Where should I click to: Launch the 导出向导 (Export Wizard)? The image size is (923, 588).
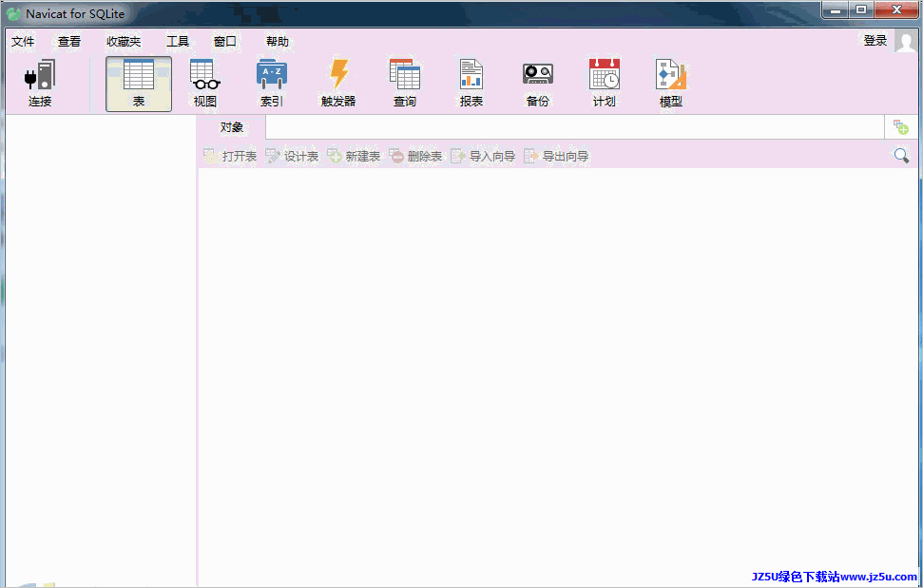tap(556, 156)
